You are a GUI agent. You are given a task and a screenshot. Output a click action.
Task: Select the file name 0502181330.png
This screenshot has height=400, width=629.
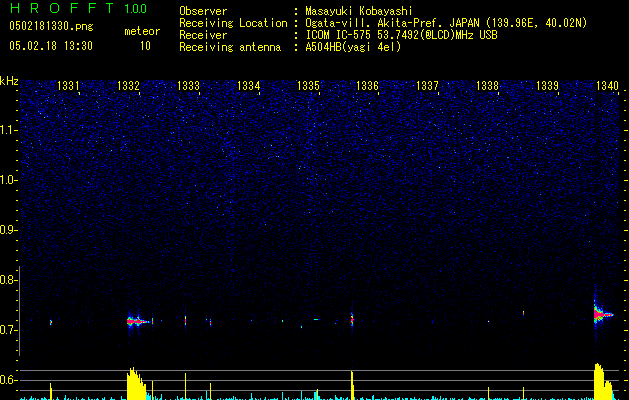[x=51, y=26]
